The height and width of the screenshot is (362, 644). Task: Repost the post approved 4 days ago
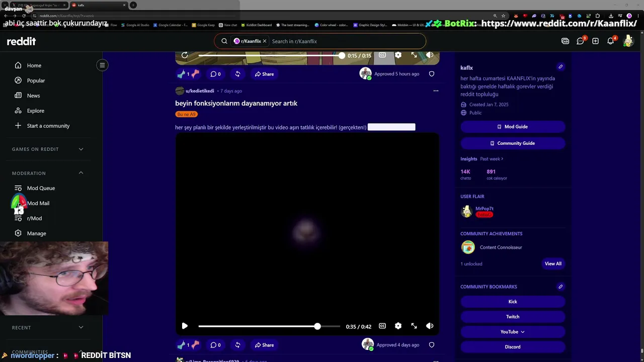(237, 345)
